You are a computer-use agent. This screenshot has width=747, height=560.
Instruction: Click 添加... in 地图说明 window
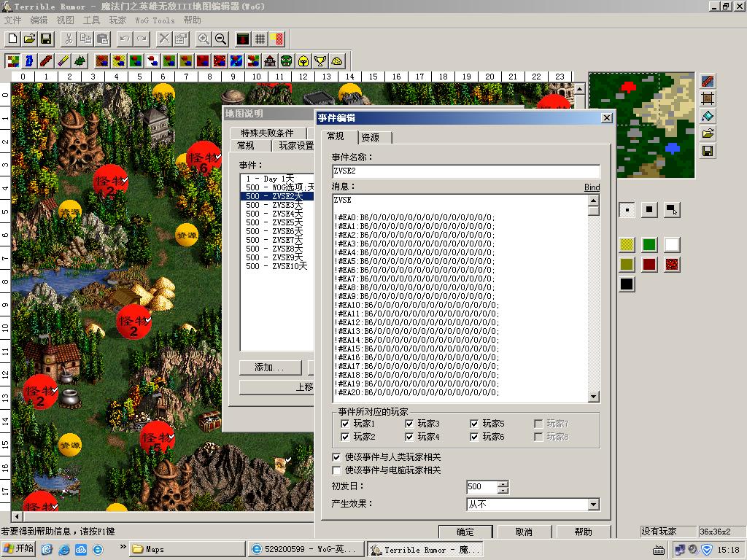[x=270, y=367]
